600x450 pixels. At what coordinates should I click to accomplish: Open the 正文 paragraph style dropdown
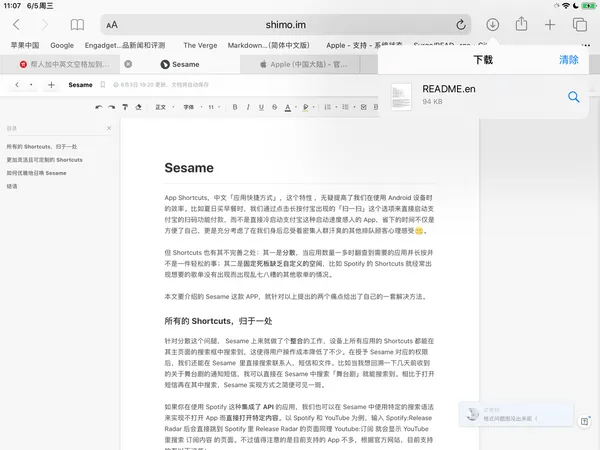click(165, 107)
